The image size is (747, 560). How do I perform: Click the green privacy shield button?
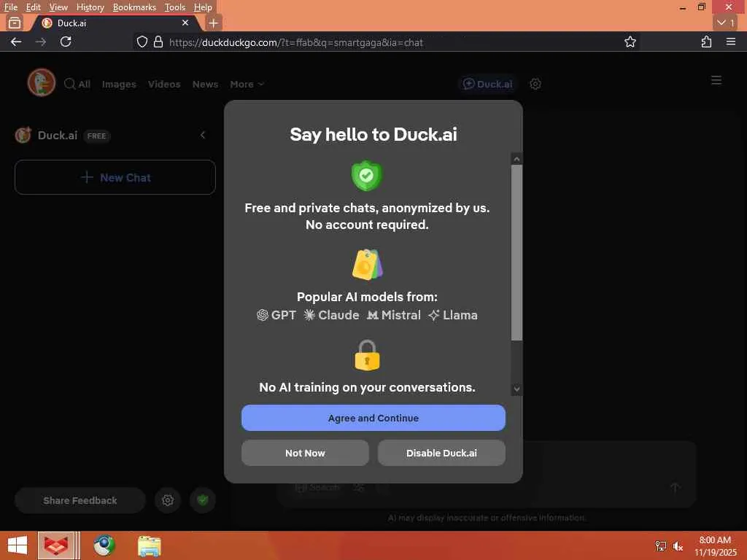tap(203, 500)
